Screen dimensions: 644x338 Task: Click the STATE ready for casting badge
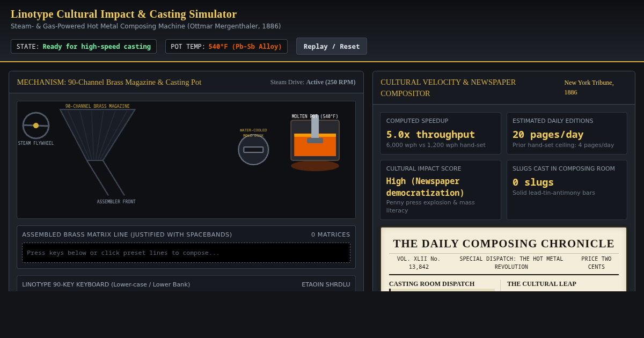[x=84, y=47]
